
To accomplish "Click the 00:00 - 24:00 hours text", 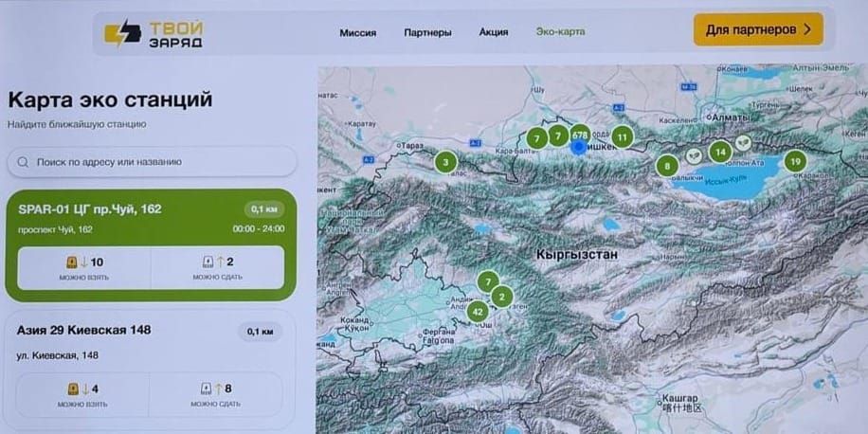I will tap(259, 228).
